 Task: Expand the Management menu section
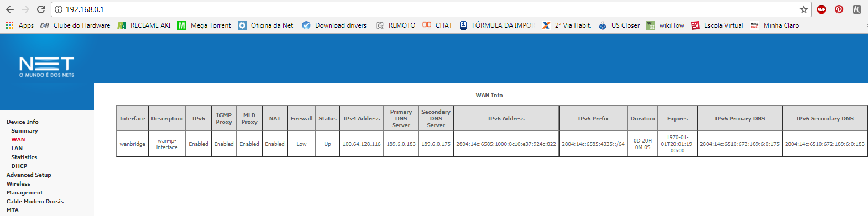[25, 193]
